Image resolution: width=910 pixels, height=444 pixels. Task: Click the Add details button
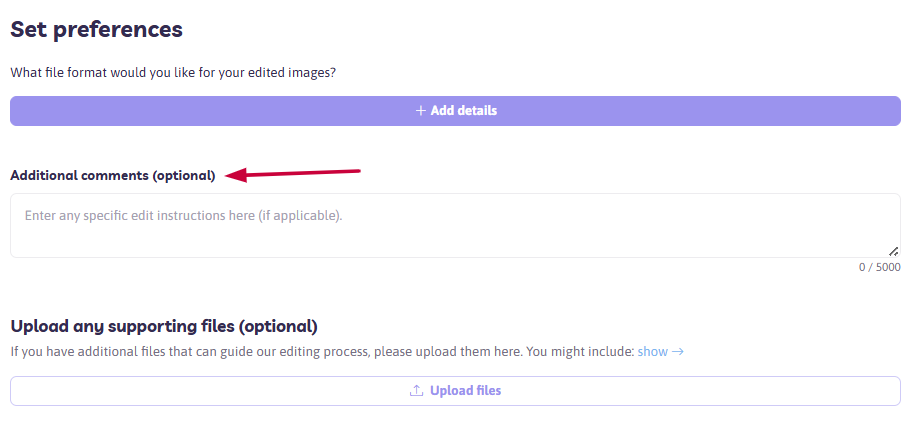[455, 111]
